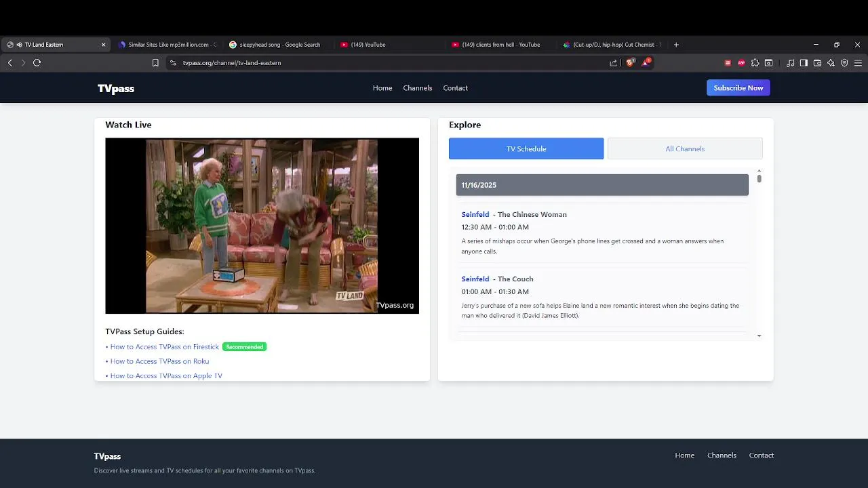This screenshot has width=868, height=488.
Task: Click the footer TVpass title
Action: point(107,456)
